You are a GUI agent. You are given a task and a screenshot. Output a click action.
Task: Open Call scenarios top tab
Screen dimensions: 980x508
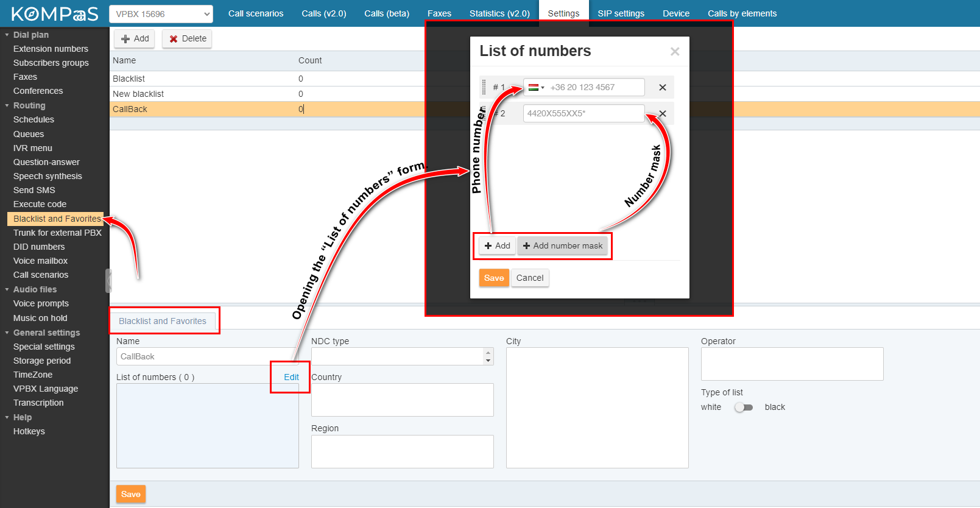(x=256, y=13)
